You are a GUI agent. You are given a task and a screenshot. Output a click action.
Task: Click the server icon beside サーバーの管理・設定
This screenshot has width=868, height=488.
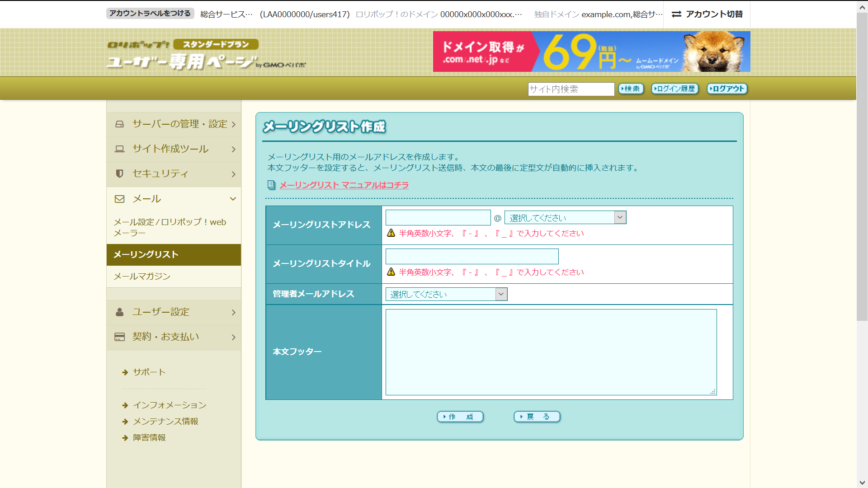click(119, 124)
